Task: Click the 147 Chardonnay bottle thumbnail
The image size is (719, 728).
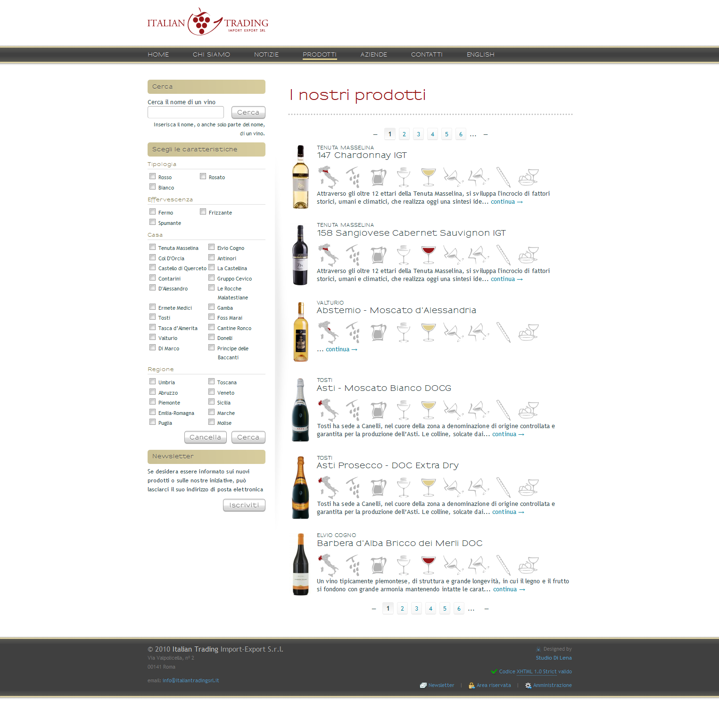Action: pos(300,177)
